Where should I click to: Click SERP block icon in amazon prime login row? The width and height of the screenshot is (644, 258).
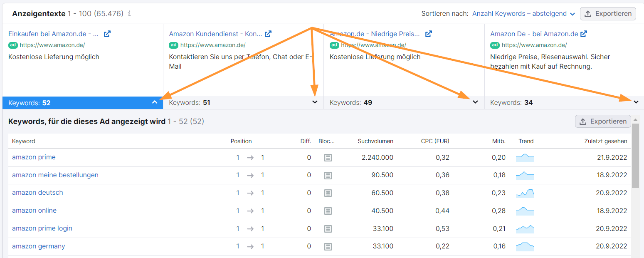(328, 229)
